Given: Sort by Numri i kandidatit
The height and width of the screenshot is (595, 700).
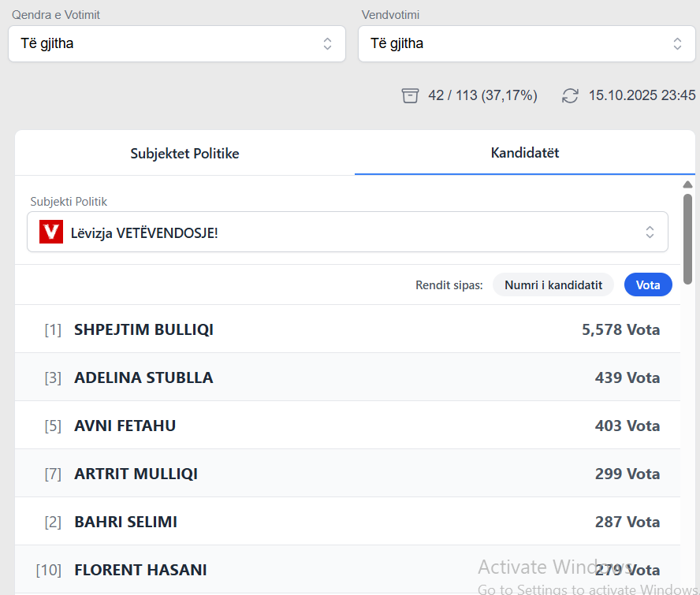Looking at the screenshot, I should [x=553, y=284].
